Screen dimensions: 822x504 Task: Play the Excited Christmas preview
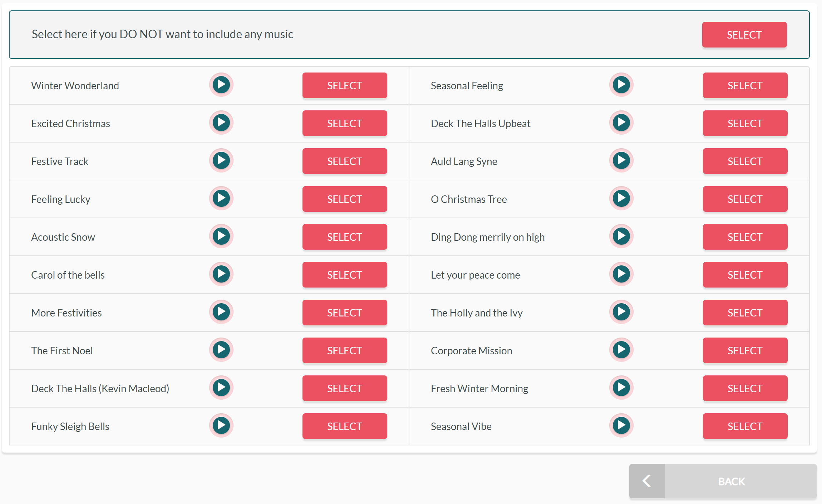[x=221, y=123]
